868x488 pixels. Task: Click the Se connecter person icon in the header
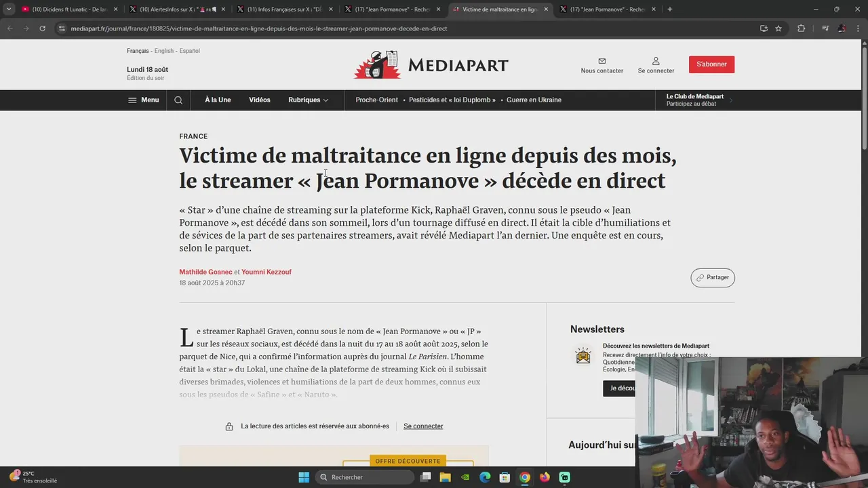point(656,61)
